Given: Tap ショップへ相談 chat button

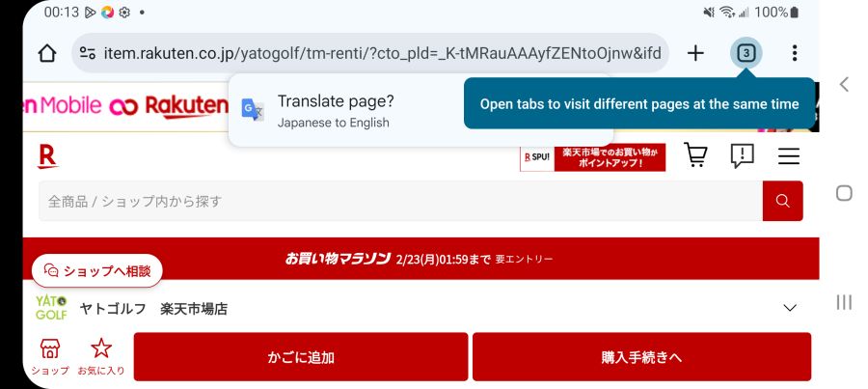Looking at the screenshot, I should [x=97, y=271].
